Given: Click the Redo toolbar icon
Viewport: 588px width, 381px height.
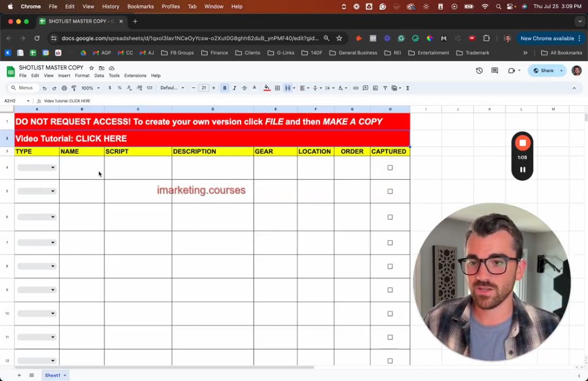Looking at the screenshot, I should [54, 88].
